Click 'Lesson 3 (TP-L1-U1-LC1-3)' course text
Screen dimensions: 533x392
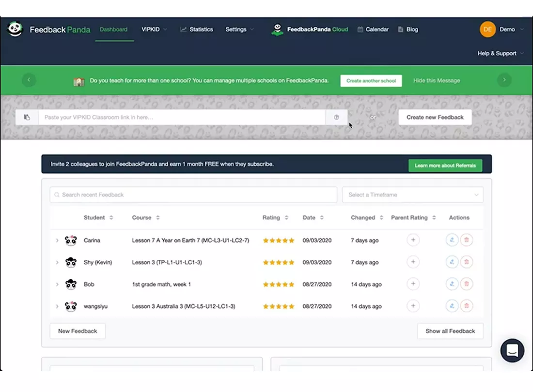[167, 262]
